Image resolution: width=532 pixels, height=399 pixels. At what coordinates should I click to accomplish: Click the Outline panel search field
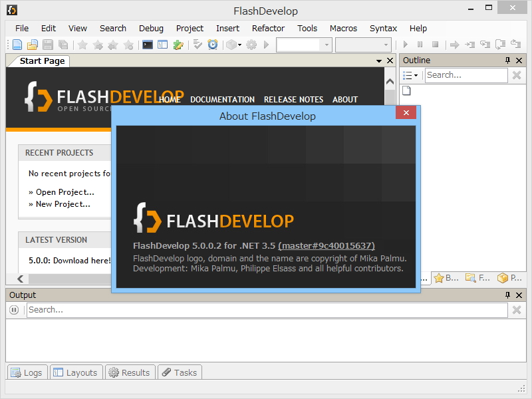(465, 75)
